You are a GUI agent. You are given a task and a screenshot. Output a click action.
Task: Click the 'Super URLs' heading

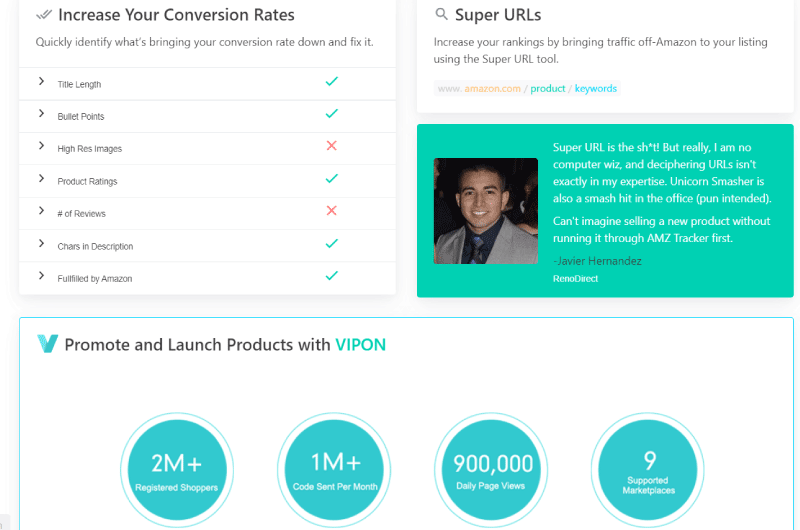point(498,15)
